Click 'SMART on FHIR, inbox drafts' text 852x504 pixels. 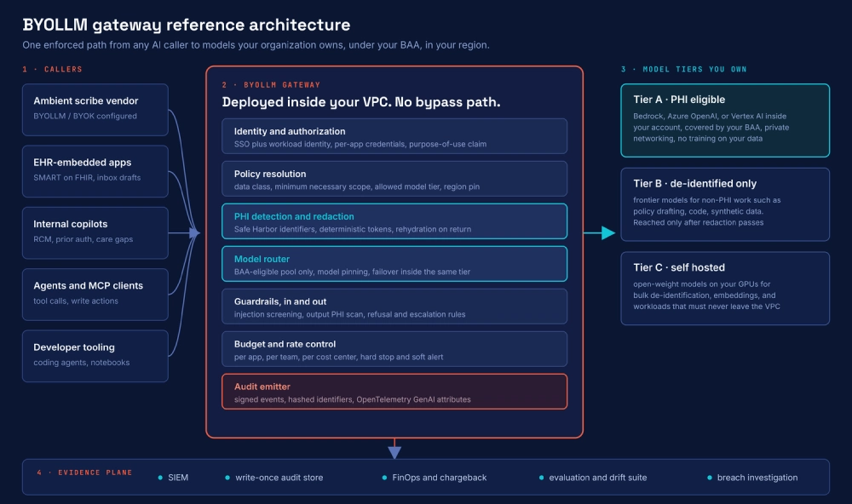[87, 178]
